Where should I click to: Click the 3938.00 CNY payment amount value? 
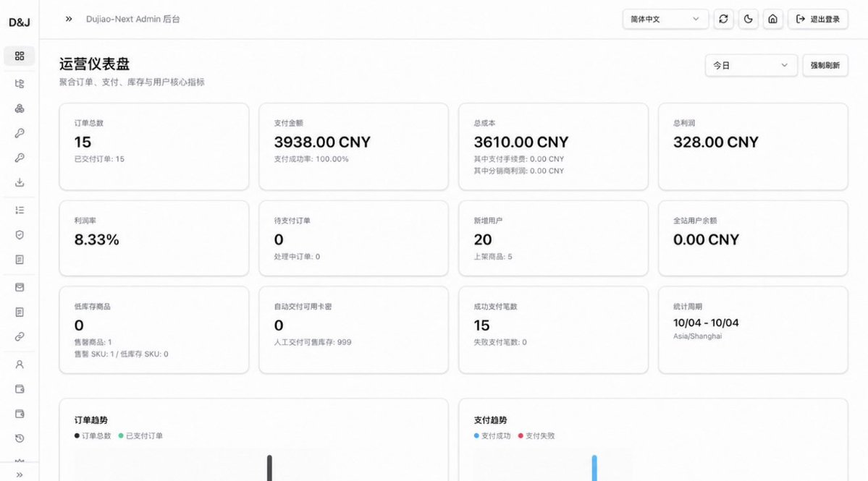click(322, 142)
